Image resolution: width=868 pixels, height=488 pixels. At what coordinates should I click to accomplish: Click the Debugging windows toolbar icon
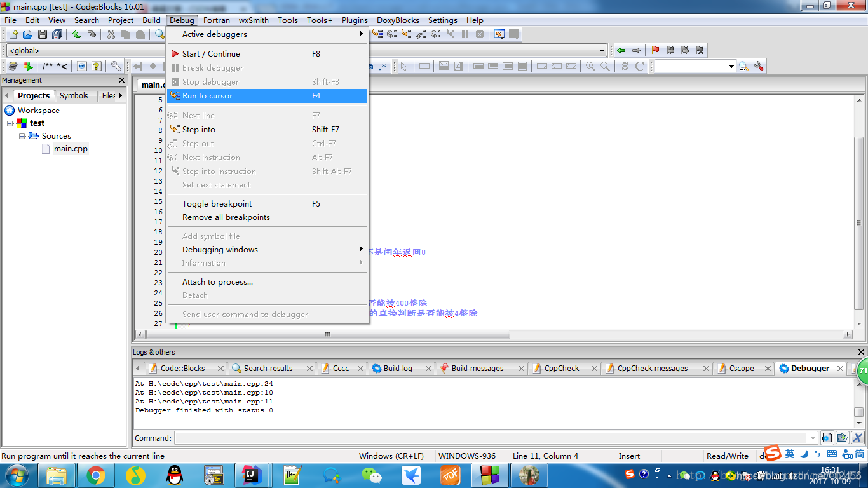pos(499,34)
